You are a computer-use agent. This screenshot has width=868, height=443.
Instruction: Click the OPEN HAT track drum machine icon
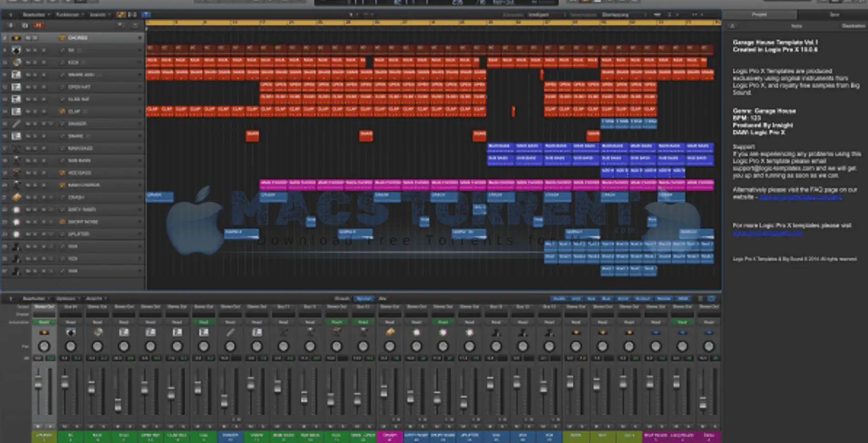click(x=16, y=87)
